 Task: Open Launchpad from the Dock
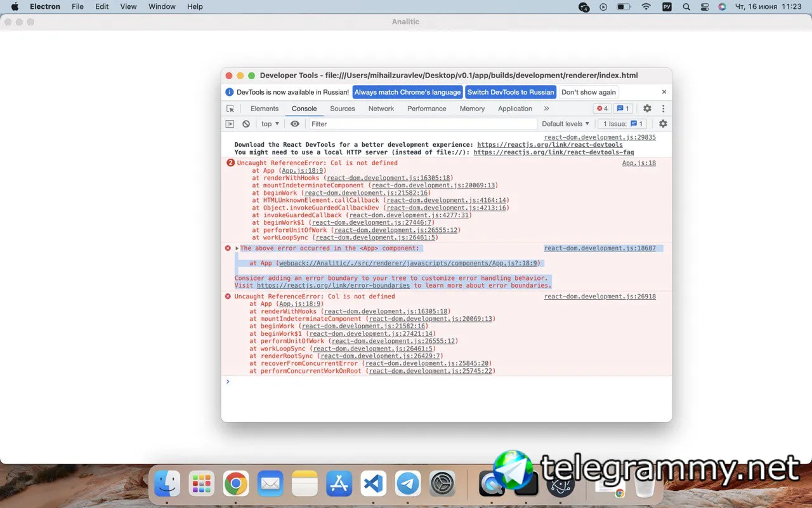202,484
